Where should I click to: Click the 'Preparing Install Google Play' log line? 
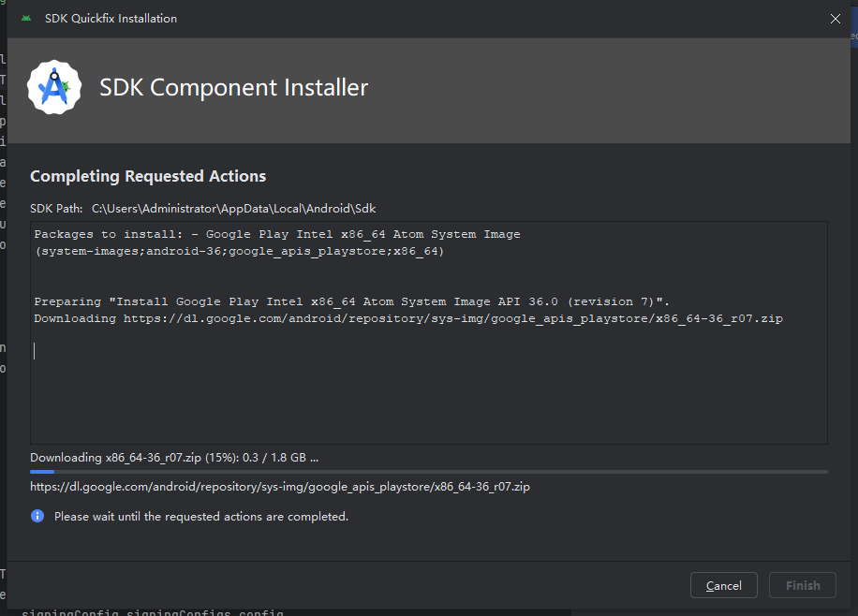coord(351,301)
